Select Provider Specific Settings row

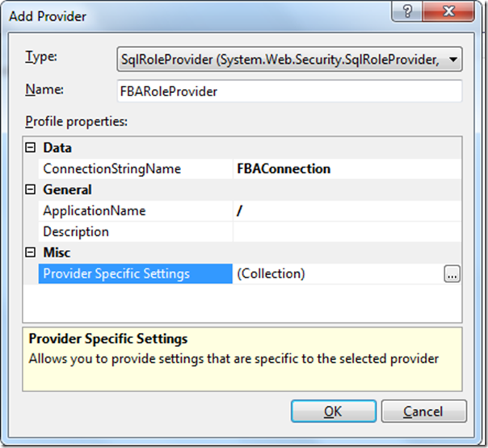click(116, 274)
